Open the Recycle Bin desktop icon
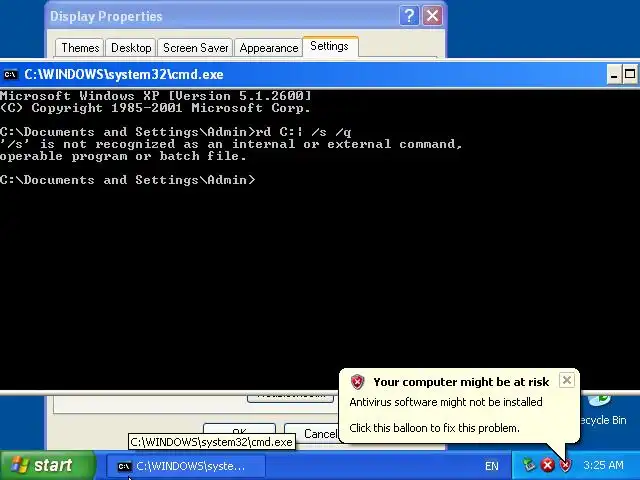Screen dimensions: 640x480 (x=603, y=411)
